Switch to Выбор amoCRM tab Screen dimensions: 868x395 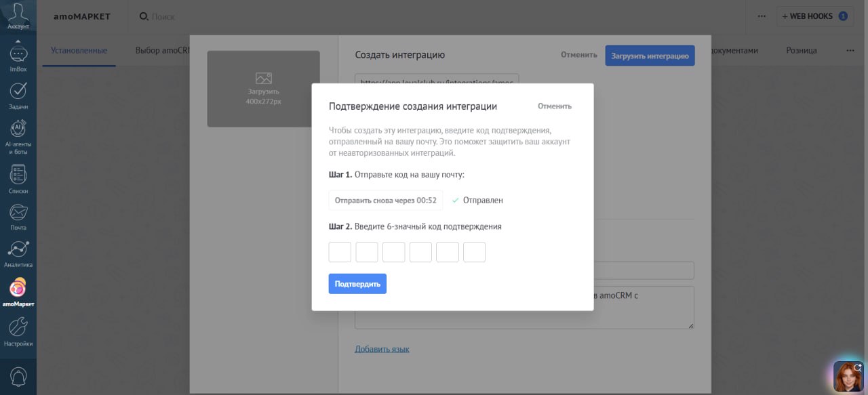[x=162, y=50]
